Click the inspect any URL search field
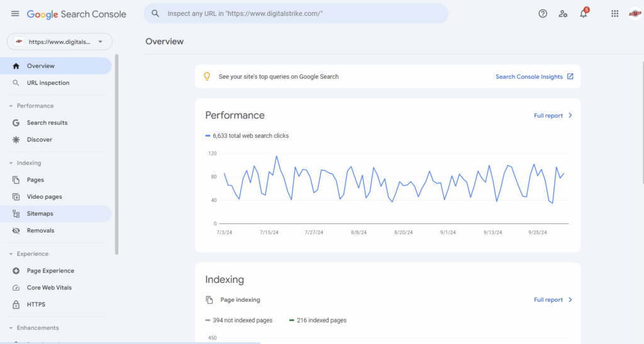 click(296, 14)
